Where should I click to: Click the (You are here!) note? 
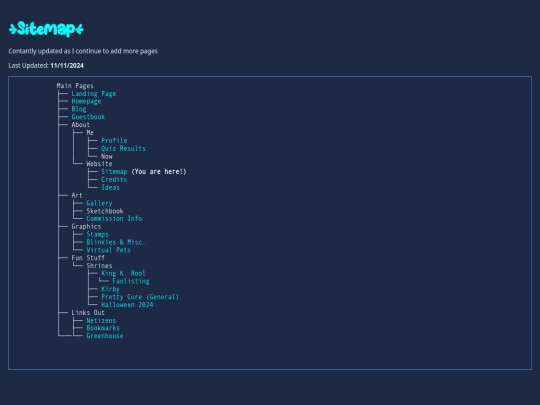click(158, 172)
